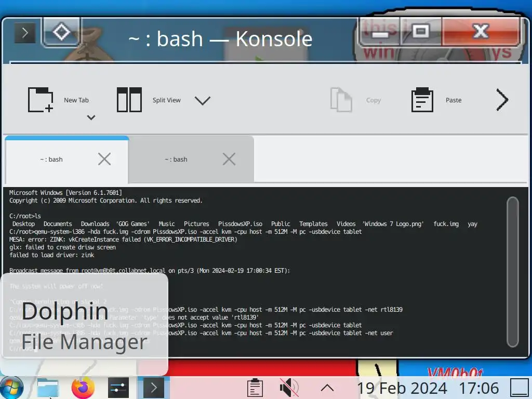
Task: Close the Konsole window with X
Action: click(481, 32)
